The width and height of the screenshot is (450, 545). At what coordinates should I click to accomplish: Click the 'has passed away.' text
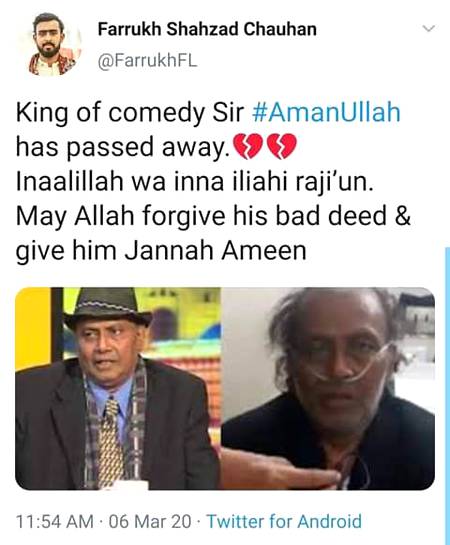pos(123,147)
